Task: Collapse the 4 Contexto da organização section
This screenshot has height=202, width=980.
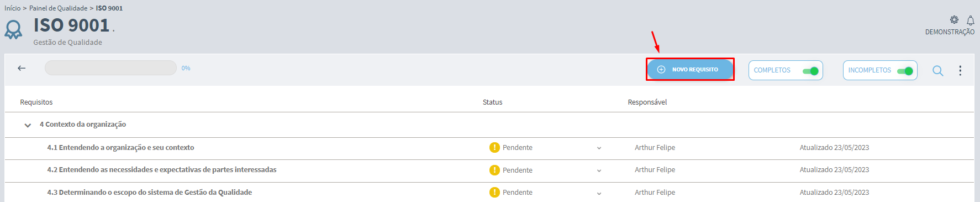Action: [28, 125]
